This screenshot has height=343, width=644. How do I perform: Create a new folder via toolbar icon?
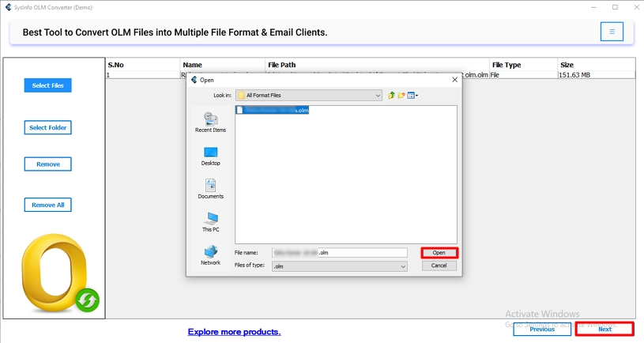(401, 96)
